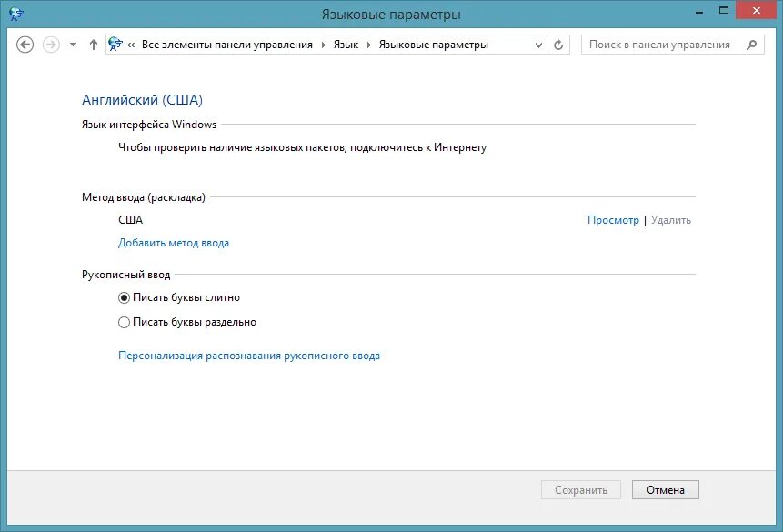Open «Персонализация распознавания рукописного ввода»
This screenshot has width=783, height=532.
[x=248, y=356]
